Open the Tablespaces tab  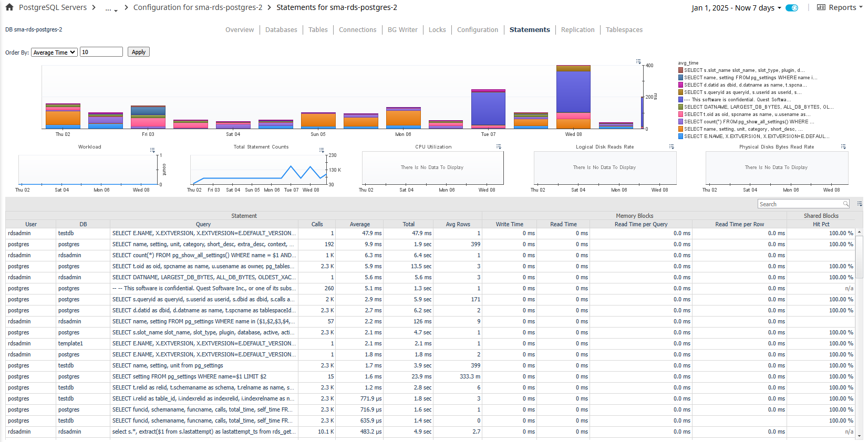(624, 30)
